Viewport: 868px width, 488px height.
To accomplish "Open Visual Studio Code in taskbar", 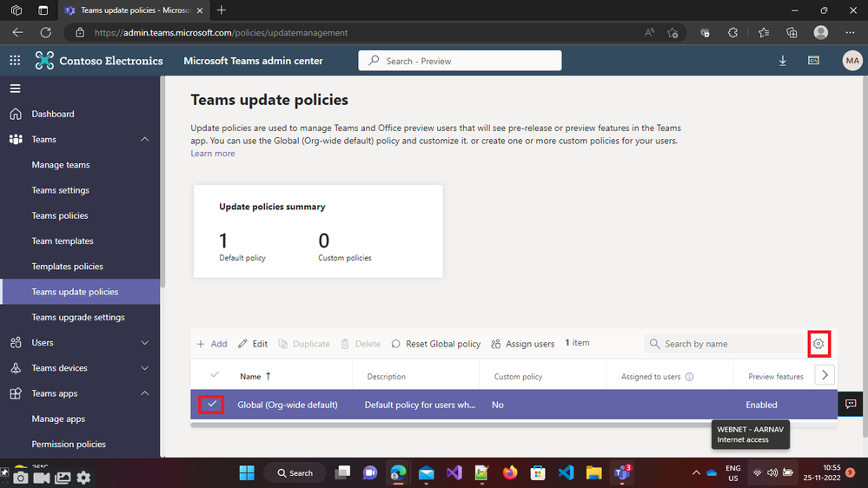I will [x=566, y=473].
